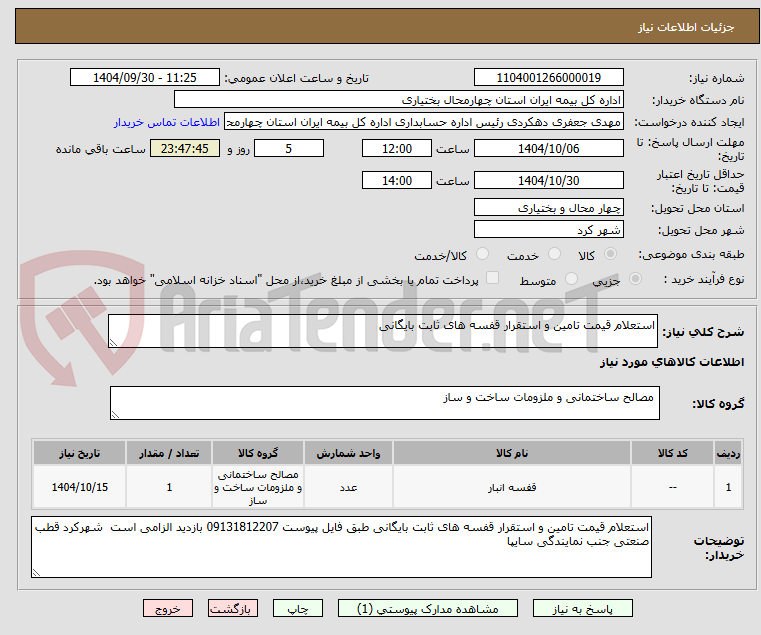Select the جزیی purchase type radio
Viewport: 761px width, 635px height.
tap(635, 279)
